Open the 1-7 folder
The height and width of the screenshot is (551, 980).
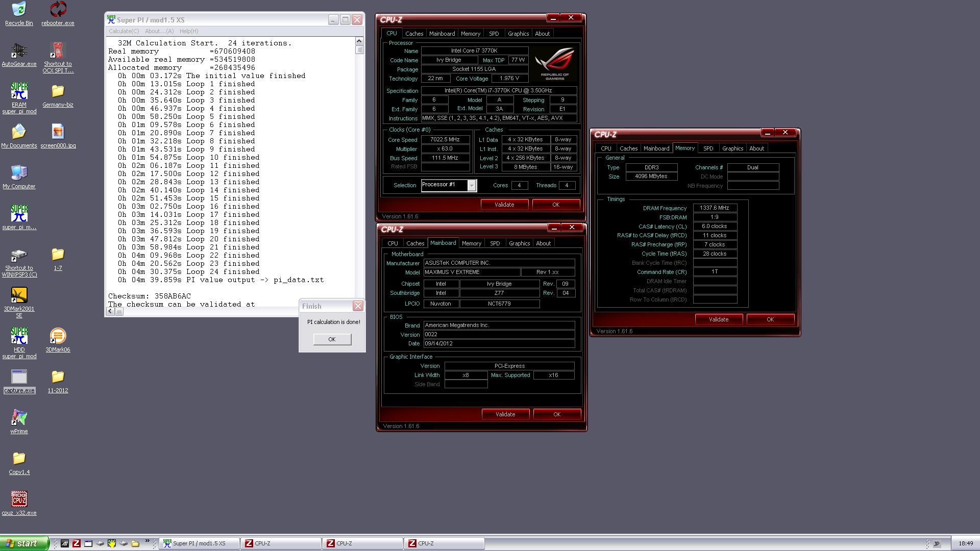point(58,259)
